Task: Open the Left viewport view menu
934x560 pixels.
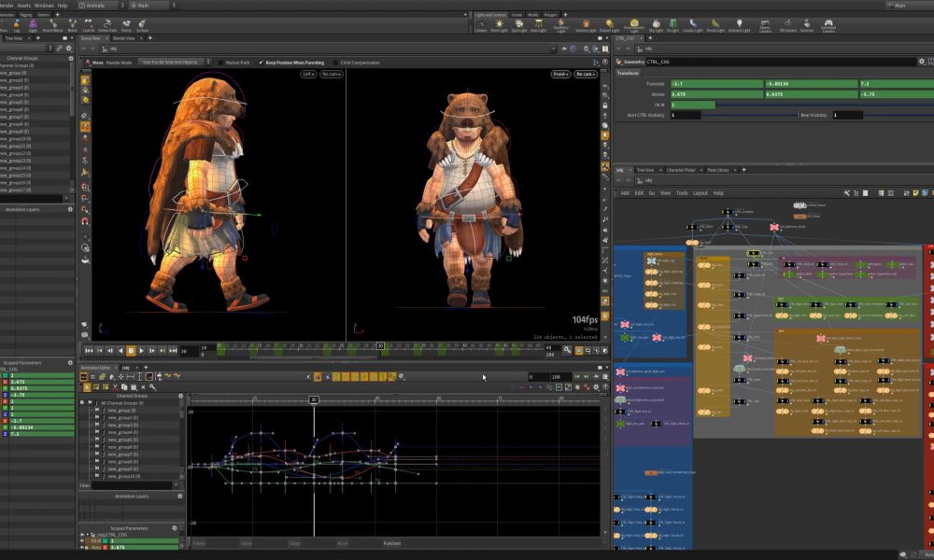Action: pos(308,75)
